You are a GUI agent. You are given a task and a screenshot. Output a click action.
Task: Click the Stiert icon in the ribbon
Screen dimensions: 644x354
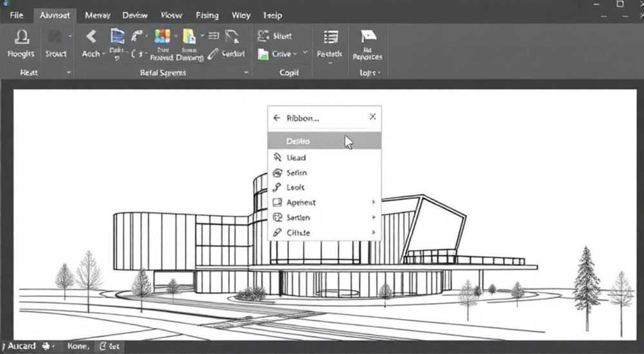263,36
